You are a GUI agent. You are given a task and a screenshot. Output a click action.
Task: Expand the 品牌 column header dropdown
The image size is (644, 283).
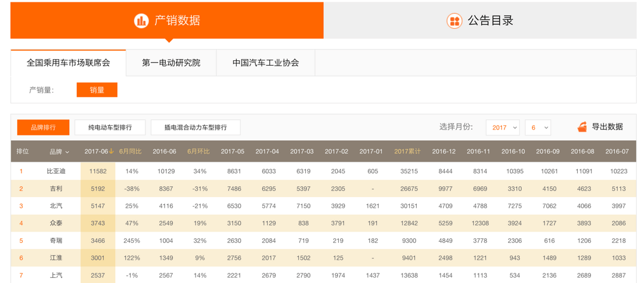[x=60, y=152]
